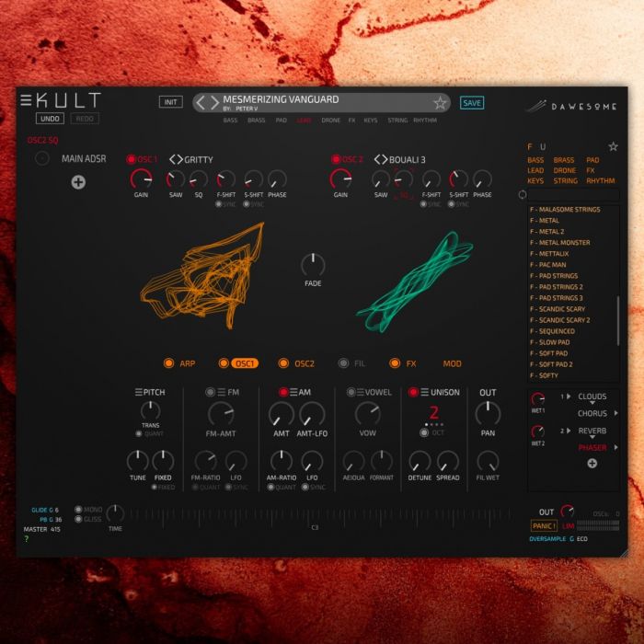Image resolution: width=644 pixels, height=644 pixels.
Task: Click the SAVE preset button
Action: coord(472,103)
